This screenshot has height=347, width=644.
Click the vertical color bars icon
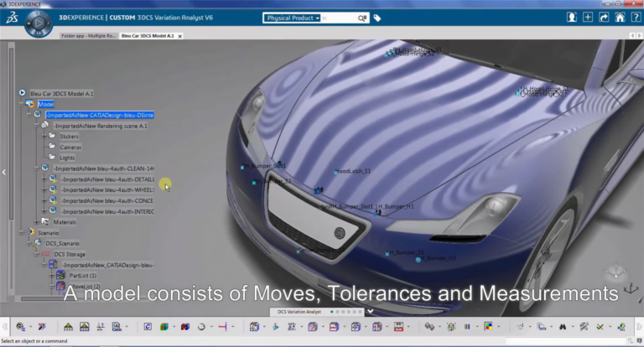pos(467,327)
